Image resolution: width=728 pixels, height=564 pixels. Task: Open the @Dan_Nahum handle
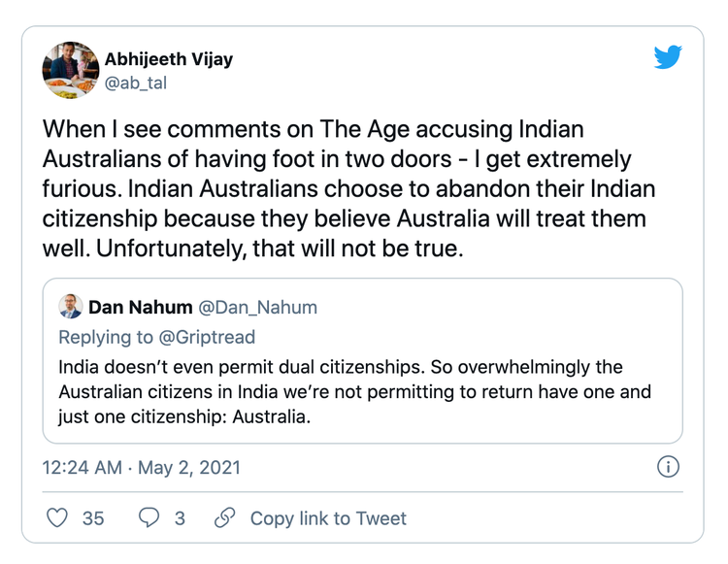coord(257,308)
